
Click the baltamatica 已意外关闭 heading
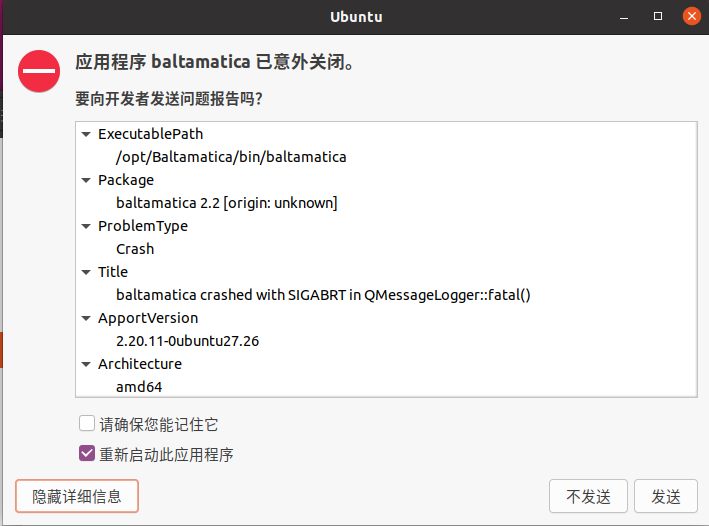(215, 62)
